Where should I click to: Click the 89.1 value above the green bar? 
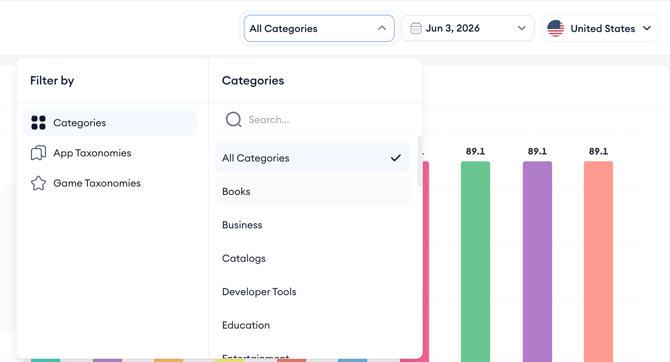coord(475,151)
